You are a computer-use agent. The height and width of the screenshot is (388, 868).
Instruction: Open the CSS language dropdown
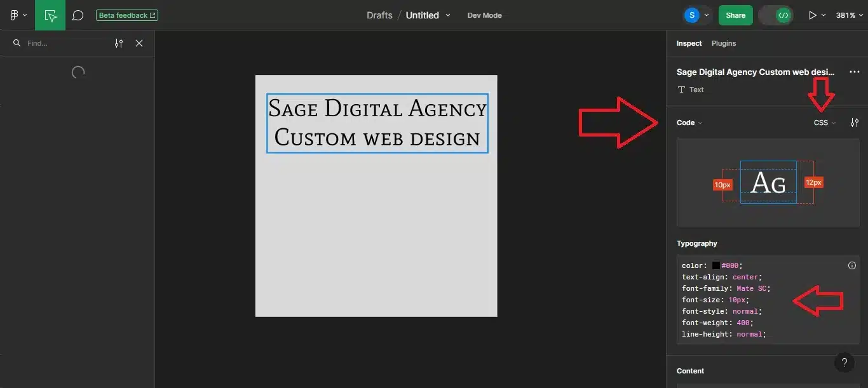825,123
